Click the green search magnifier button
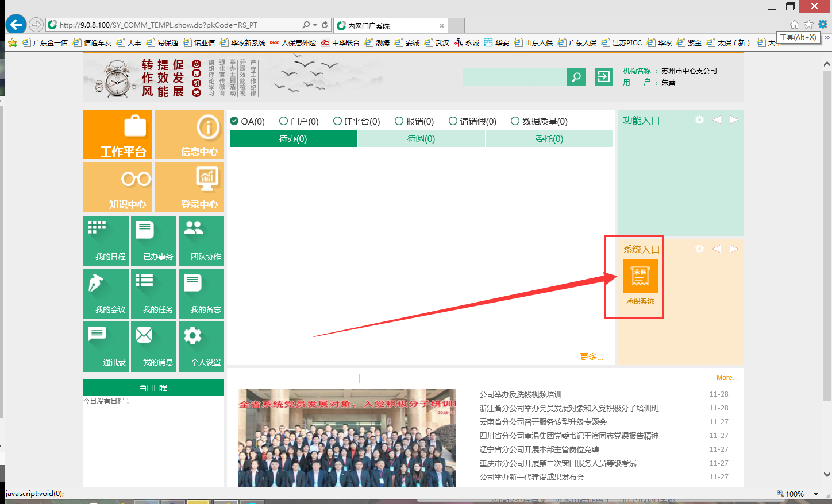This screenshot has height=504, width=832. coord(576,77)
